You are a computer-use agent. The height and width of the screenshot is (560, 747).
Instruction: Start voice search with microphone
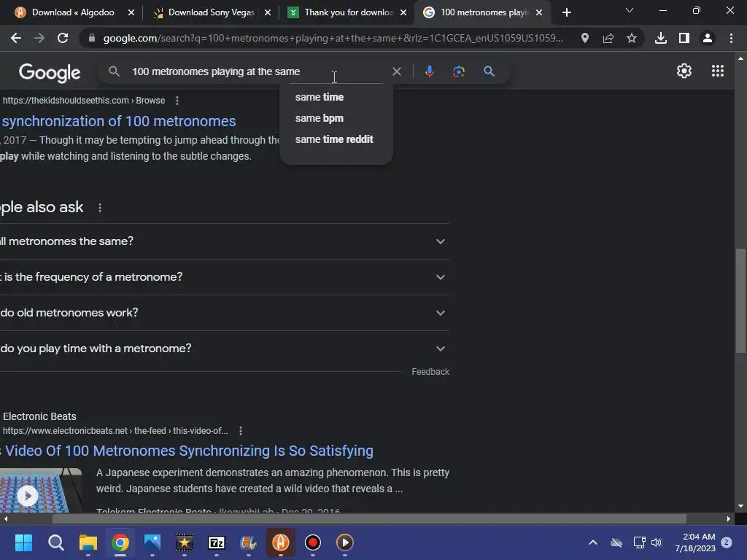click(x=429, y=71)
